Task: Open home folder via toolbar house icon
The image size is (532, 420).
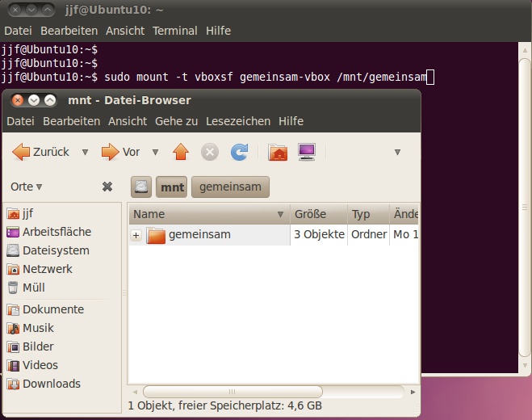Action: coord(278,152)
